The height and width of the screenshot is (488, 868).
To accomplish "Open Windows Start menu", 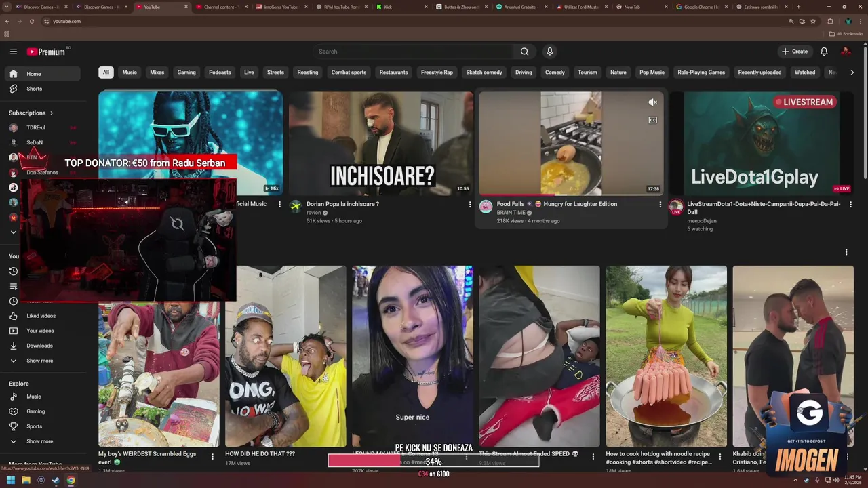I will [11, 481].
